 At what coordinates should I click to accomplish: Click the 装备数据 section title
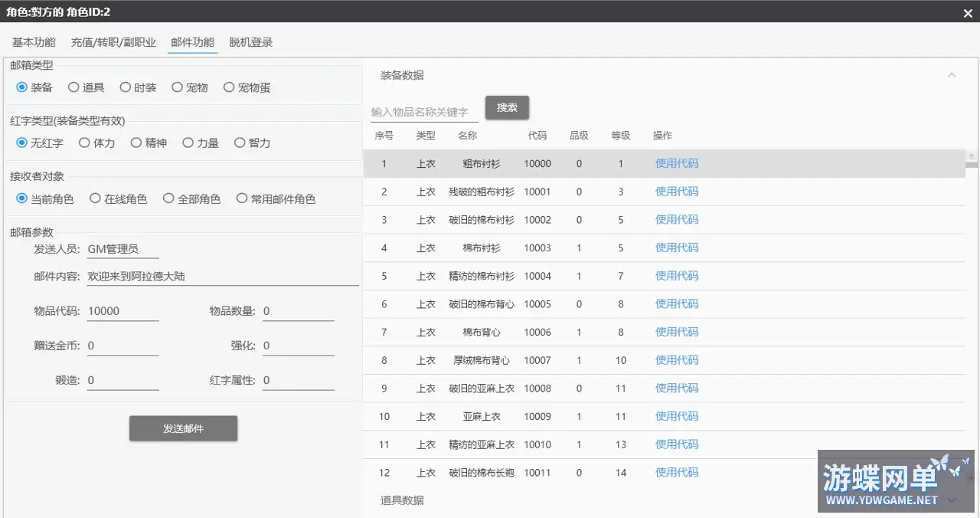(402, 75)
